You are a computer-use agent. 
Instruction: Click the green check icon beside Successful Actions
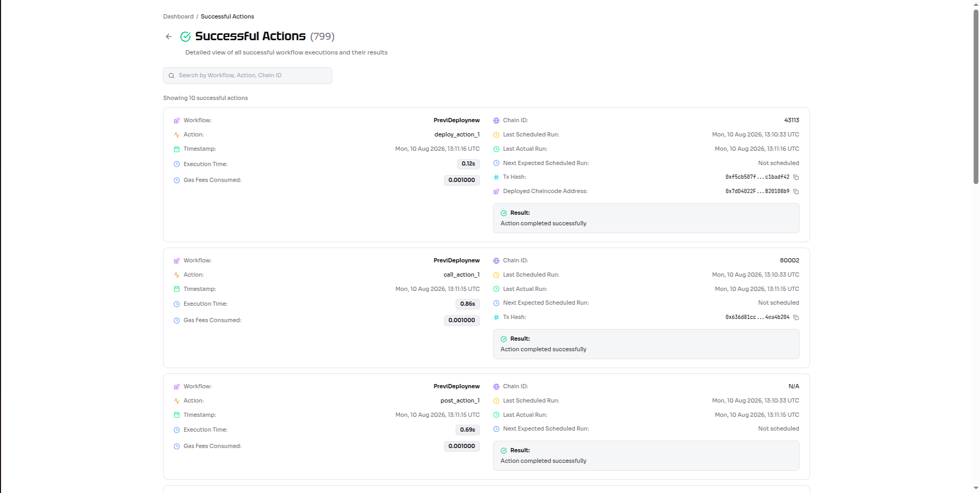click(x=185, y=36)
